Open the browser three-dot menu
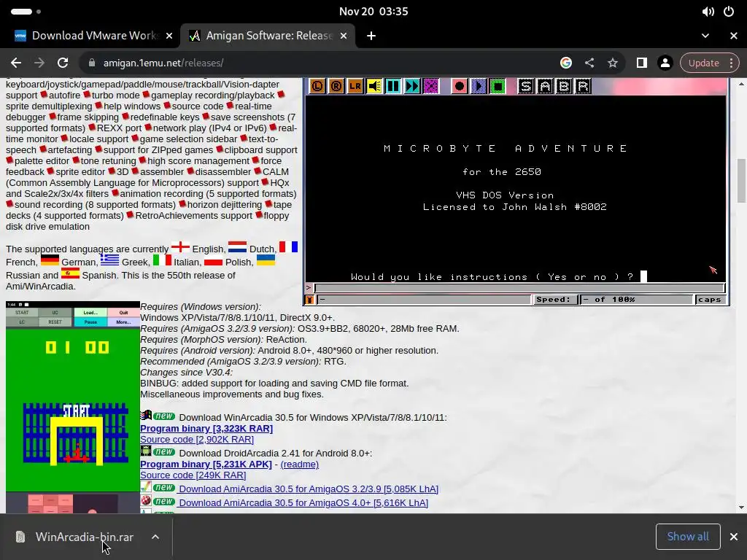 731,63
